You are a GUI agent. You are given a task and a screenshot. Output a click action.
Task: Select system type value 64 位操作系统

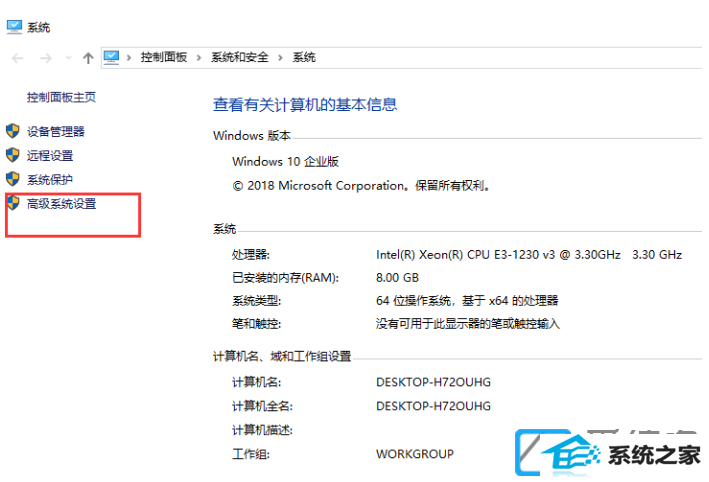pyautogui.click(x=467, y=301)
